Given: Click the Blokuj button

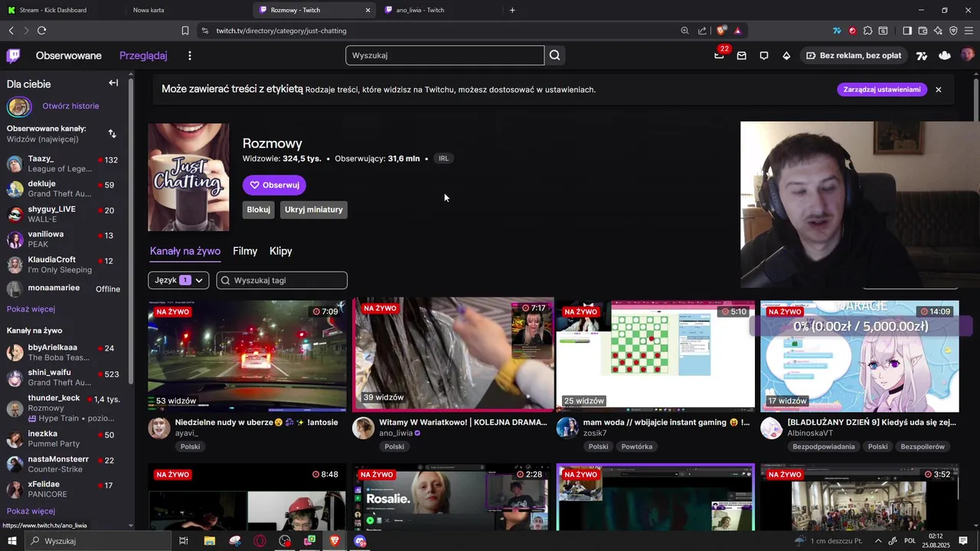Looking at the screenshot, I should pyautogui.click(x=259, y=210).
